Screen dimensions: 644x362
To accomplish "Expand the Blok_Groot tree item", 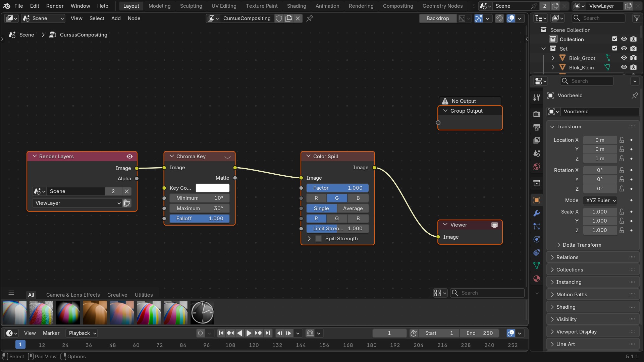I will pyautogui.click(x=553, y=58).
